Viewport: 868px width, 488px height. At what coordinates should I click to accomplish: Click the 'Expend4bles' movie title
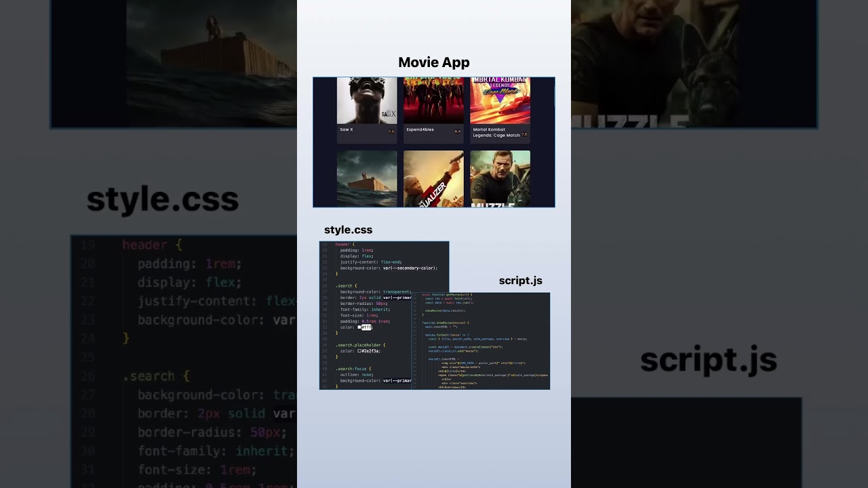(x=419, y=129)
